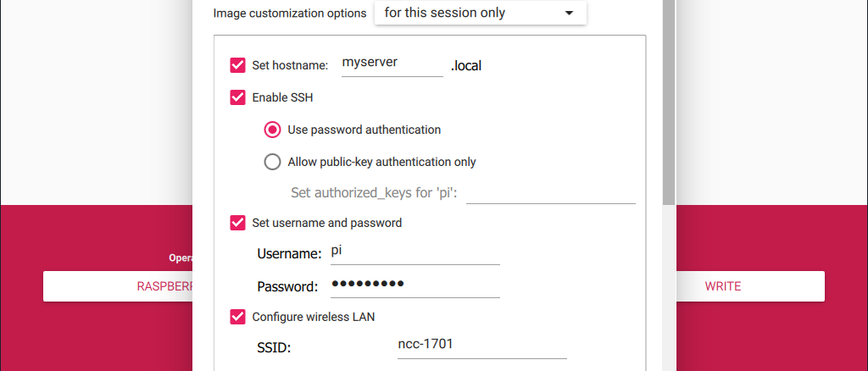Choose Allow public-key authentication only option

point(272,162)
